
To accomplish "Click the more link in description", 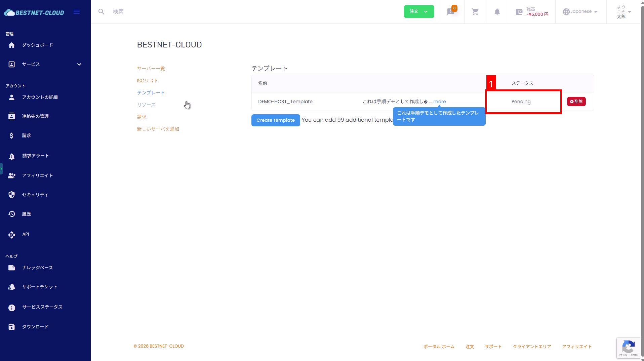I will pyautogui.click(x=439, y=102).
